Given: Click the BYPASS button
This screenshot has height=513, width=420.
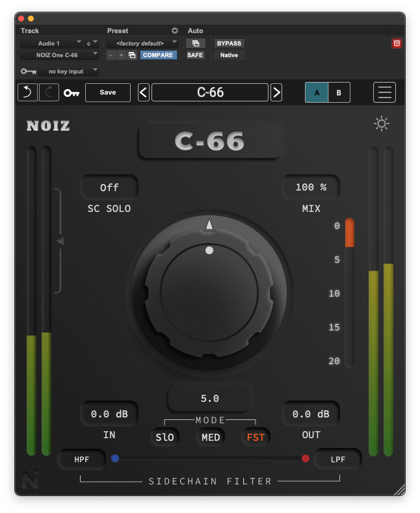Looking at the screenshot, I should coord(229,43).
